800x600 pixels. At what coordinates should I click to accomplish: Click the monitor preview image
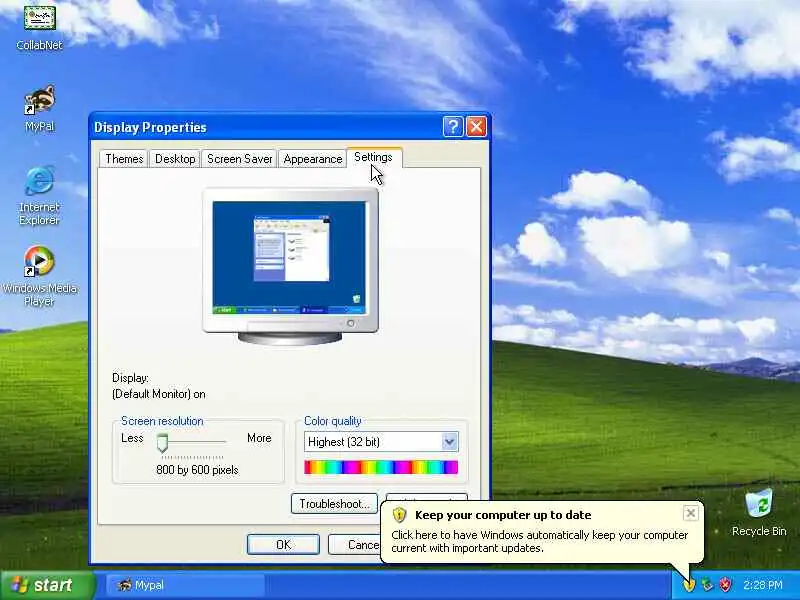click(x=290, y=265)
